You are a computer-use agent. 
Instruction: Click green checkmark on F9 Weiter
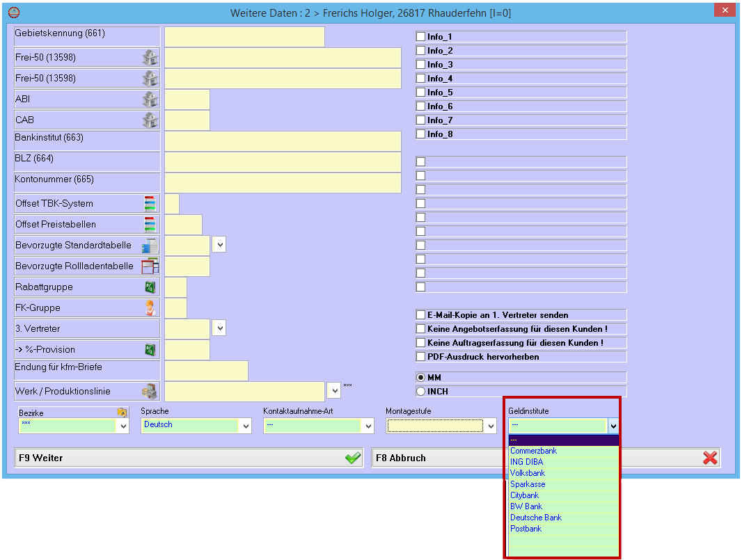point(352,457)
